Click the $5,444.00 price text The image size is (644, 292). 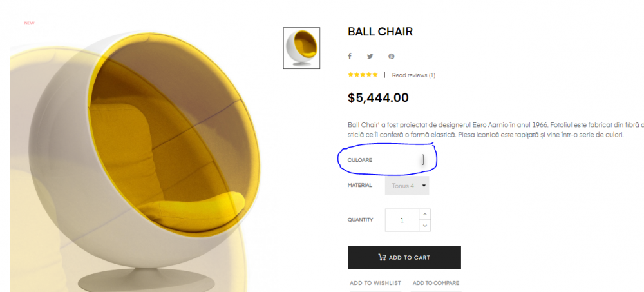tap(378, 98)
